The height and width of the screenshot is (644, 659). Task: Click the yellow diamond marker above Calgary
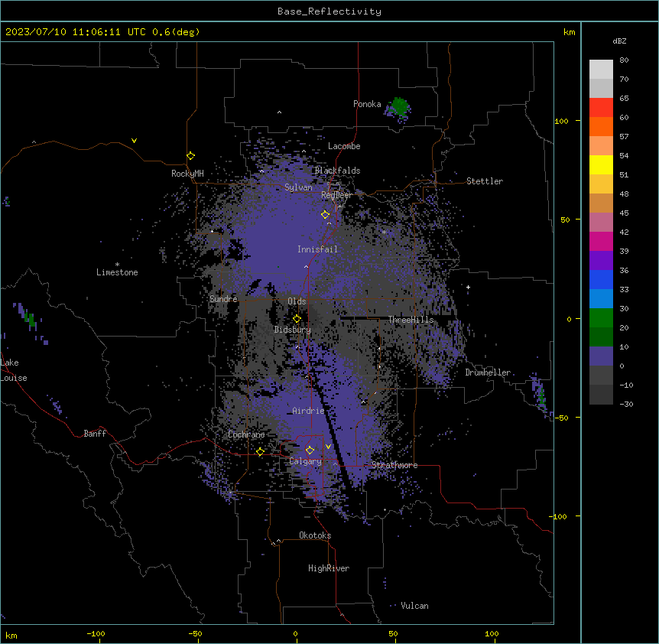(x=310, y=450)
